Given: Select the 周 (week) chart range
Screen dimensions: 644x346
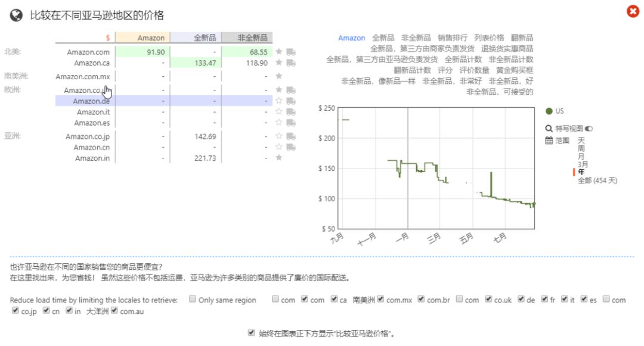Looking at the screenshot, I should 581,148.
